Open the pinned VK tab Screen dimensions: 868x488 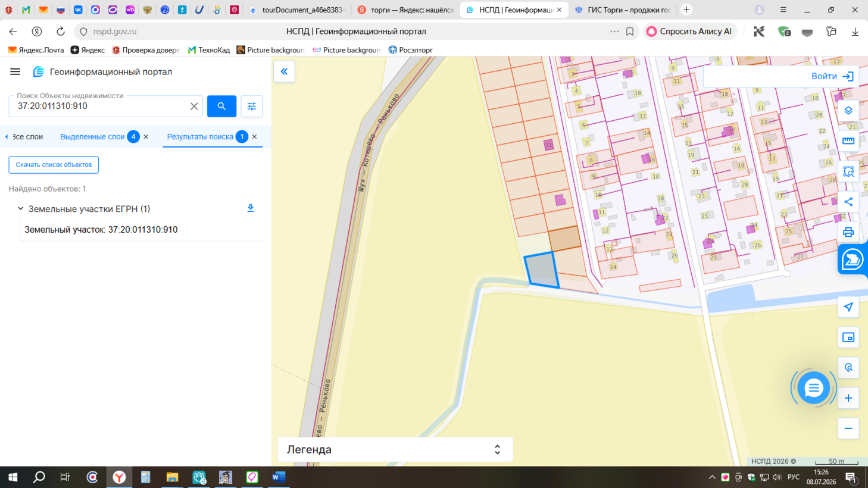[78, 10]
